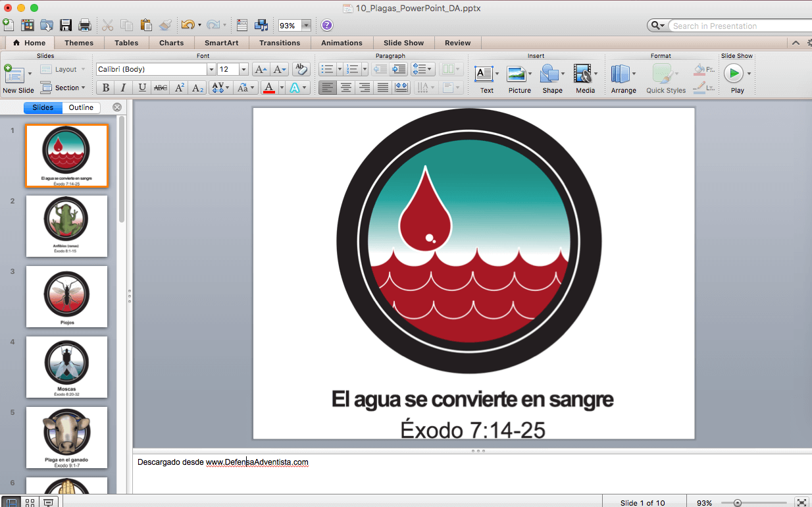Close the slides pane with X

coord(117,107)
